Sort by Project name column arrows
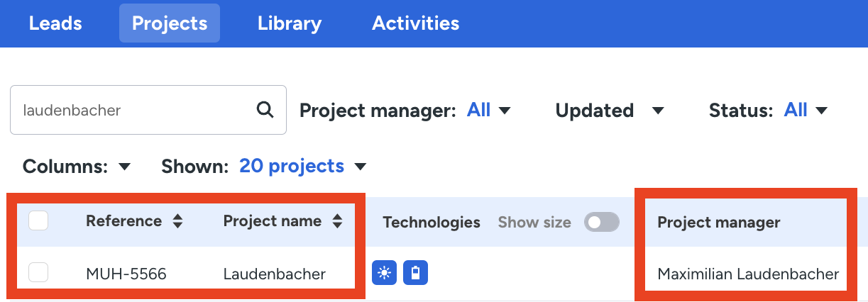The width and height of the screenshot is (868, 302). (337, 221)
